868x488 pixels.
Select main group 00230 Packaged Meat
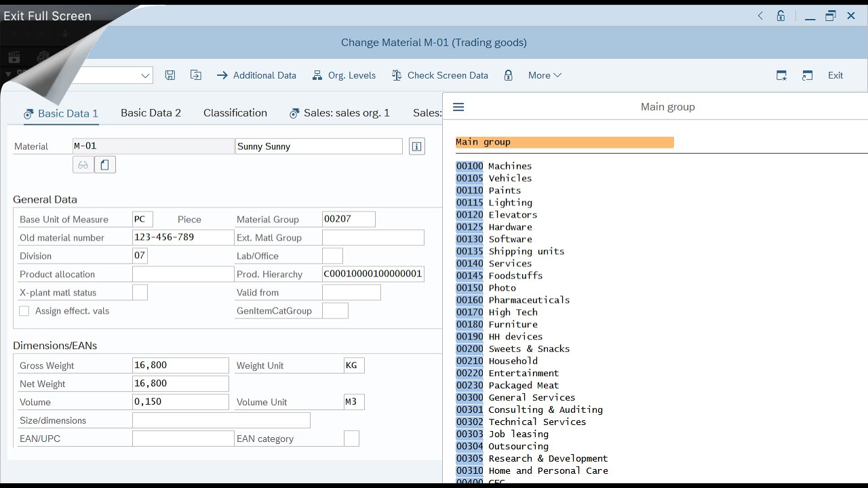tap(507, 386)
